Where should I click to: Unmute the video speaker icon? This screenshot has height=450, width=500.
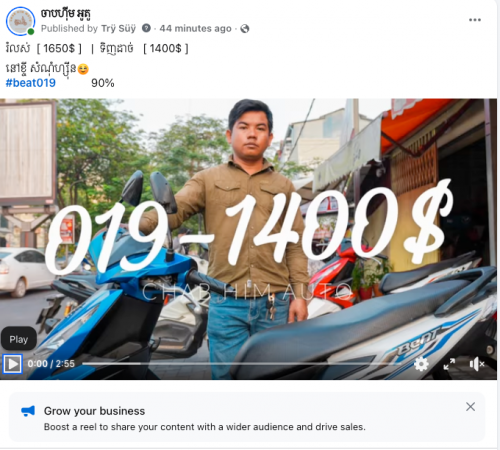tap(477, 364)
